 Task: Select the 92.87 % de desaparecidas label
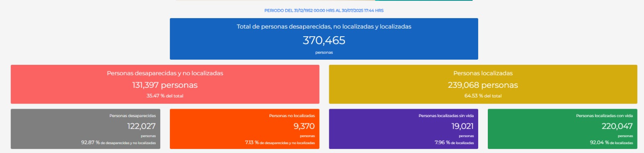point(118,143)
